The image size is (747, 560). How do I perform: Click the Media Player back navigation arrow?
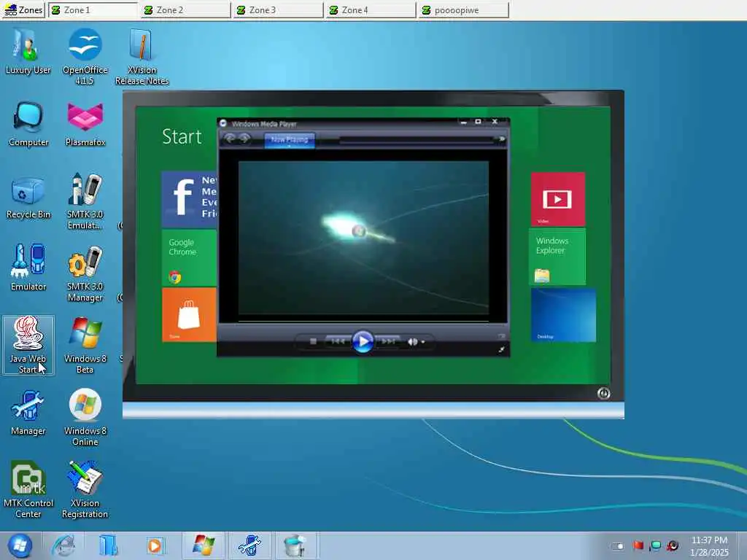click(x=230, y=139)
